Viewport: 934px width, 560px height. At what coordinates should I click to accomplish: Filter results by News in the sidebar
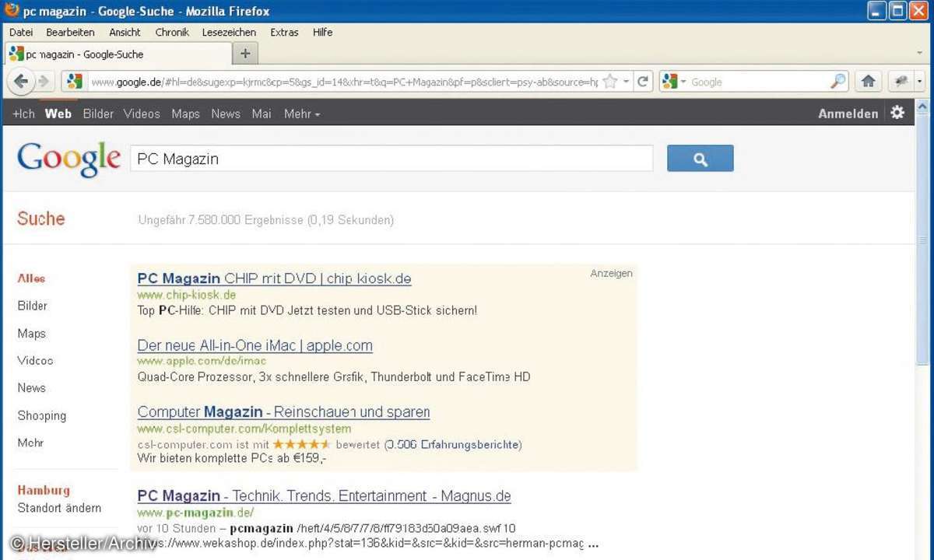click(x=32, y=387)
